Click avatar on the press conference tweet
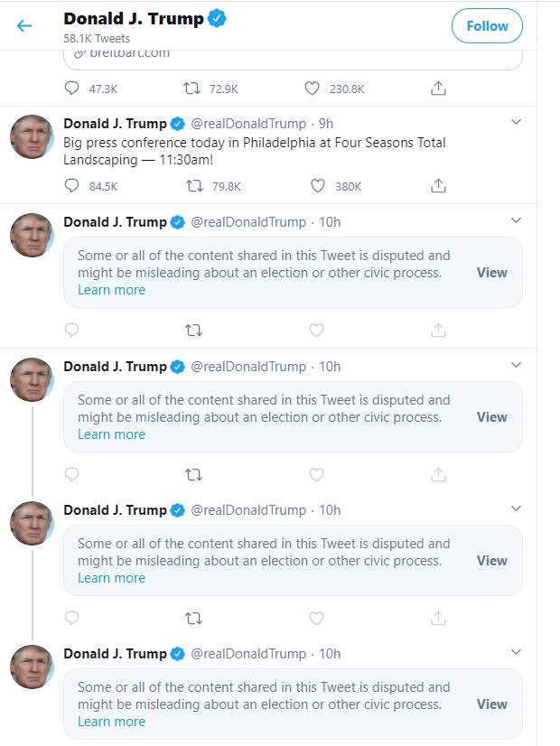The image size is (560, 746). pyautogui.click(x=32, y=137)
